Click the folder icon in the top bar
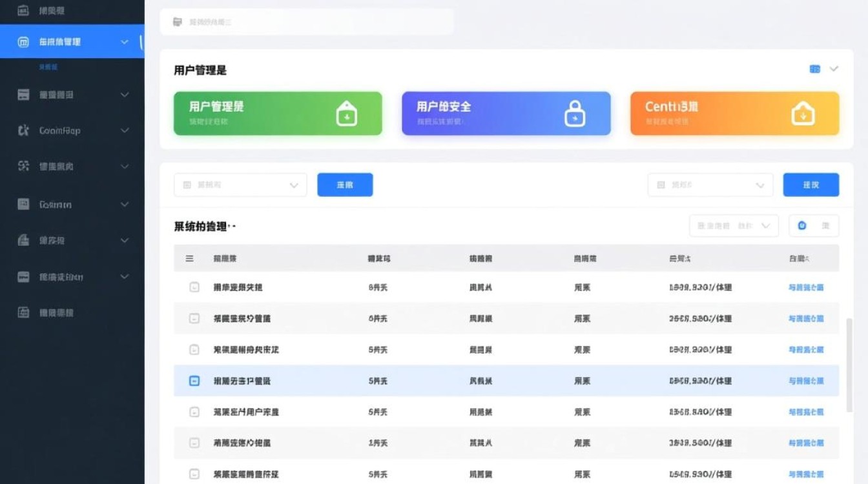 click(x=178, y=22)
